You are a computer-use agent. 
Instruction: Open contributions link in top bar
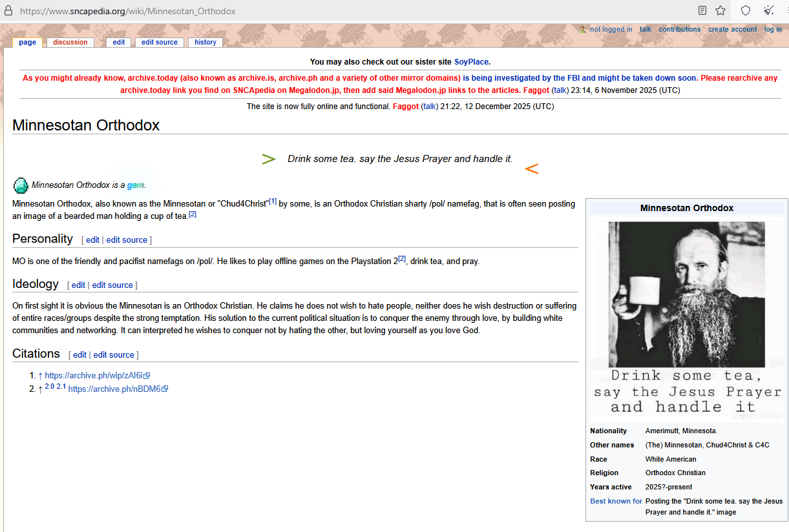(679, 30)
